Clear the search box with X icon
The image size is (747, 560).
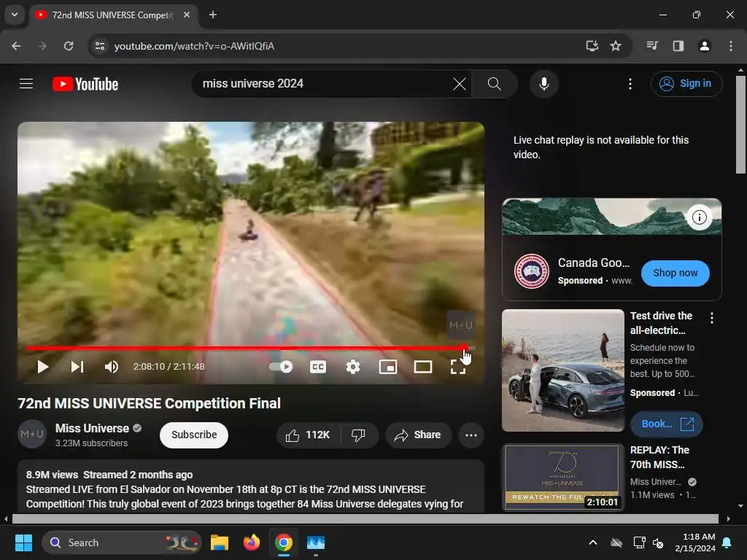click(460, 84)
